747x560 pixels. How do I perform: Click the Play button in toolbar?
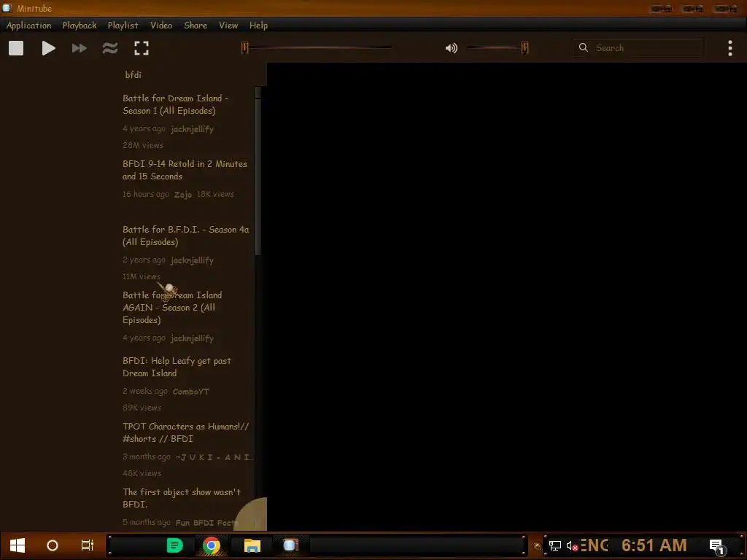tap(48, 48)
